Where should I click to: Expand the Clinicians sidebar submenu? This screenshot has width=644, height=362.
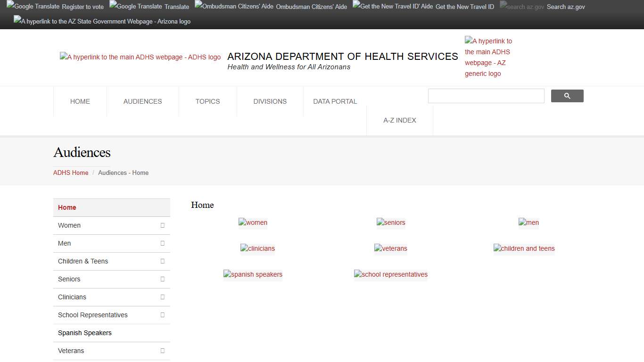[162, 297]
